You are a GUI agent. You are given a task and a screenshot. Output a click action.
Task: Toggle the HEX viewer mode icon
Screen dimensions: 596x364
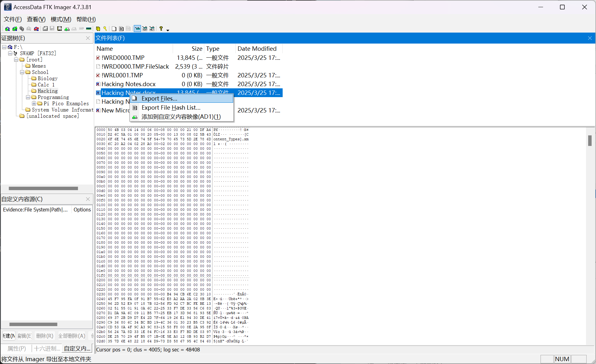(x=152, y=29)
